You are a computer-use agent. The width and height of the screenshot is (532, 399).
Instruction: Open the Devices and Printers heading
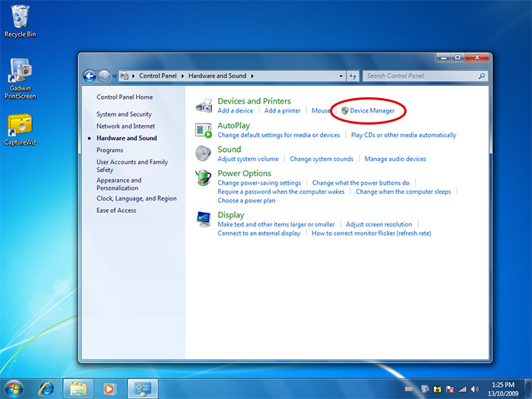[x=254, y=101]
